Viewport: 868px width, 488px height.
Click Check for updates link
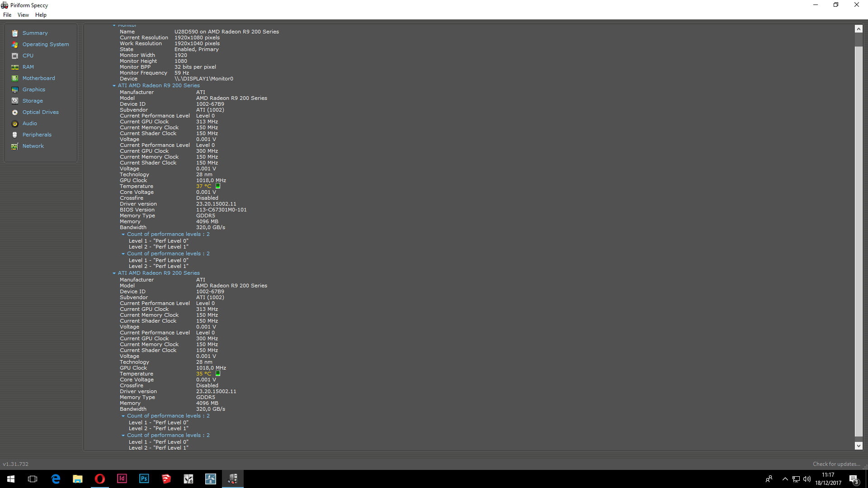pos(836,464)
